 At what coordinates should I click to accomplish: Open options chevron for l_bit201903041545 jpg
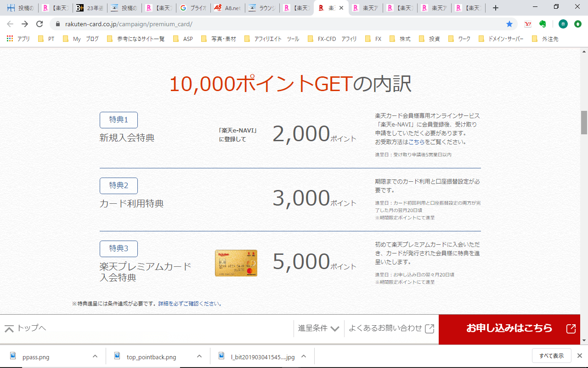(304, 356)
